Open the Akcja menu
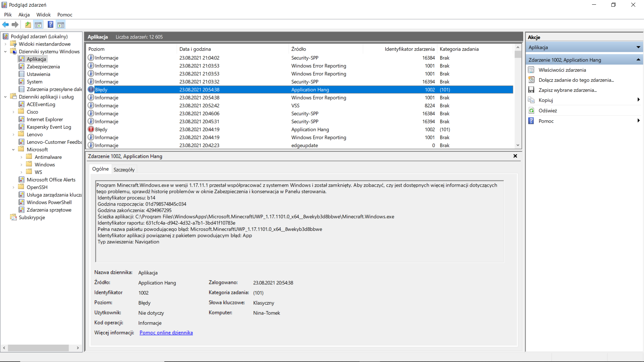 pos(24,15)
